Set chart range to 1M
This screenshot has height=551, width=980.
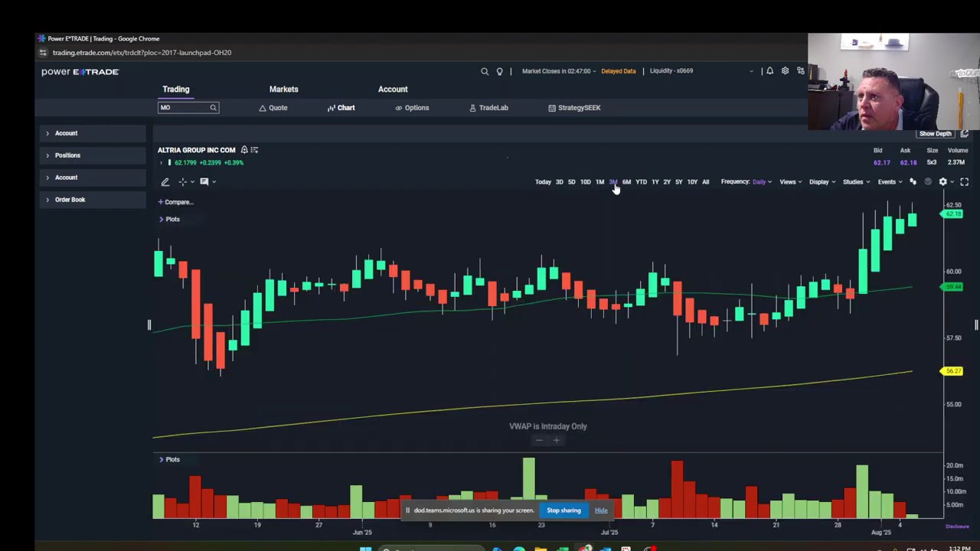599,182
